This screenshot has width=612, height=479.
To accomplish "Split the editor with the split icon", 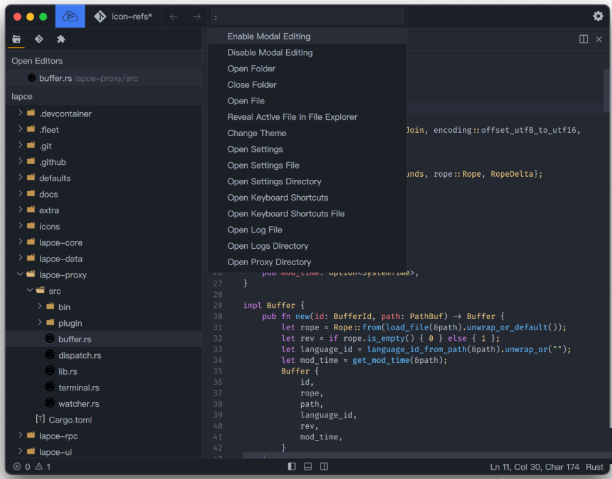I will pos(584,39).
